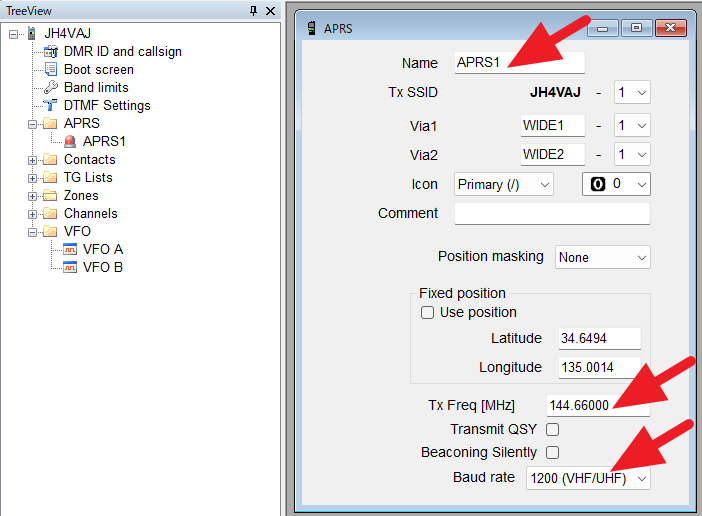Open VFO A channel icon
The width and height of the screenshot is (702, 516).
point(70,249)
